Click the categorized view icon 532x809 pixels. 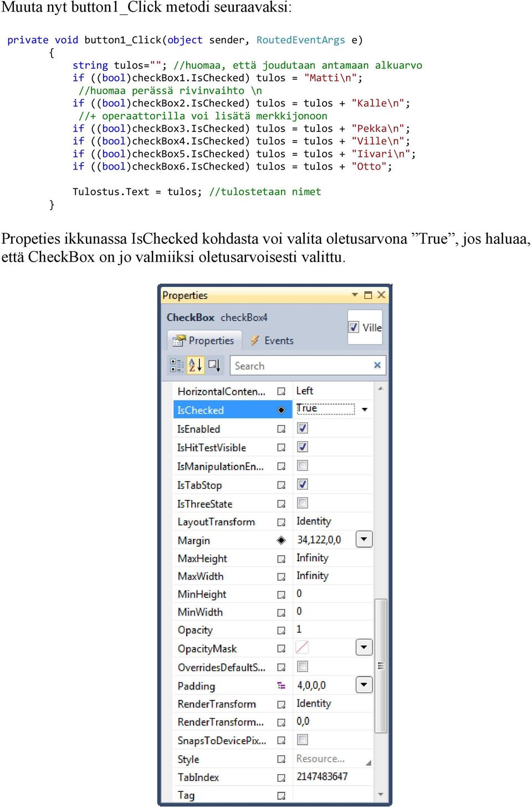click(177, 365)
